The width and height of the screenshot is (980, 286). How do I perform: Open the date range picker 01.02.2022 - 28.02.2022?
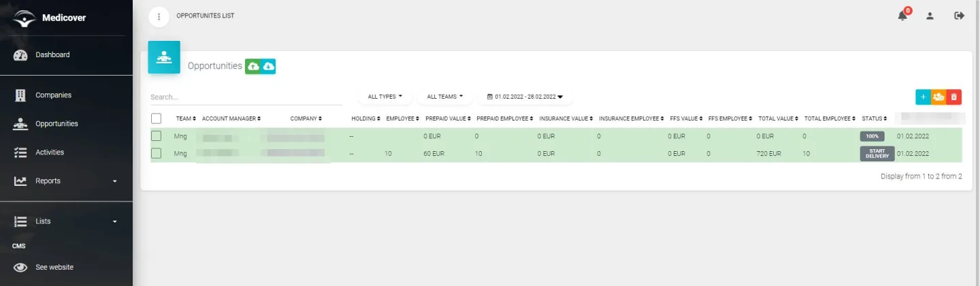525,97
